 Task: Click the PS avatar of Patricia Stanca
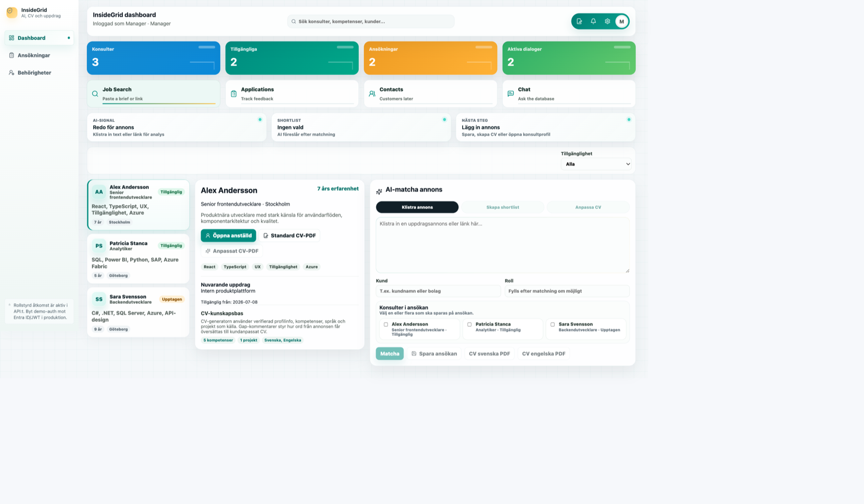coord(99,246)
